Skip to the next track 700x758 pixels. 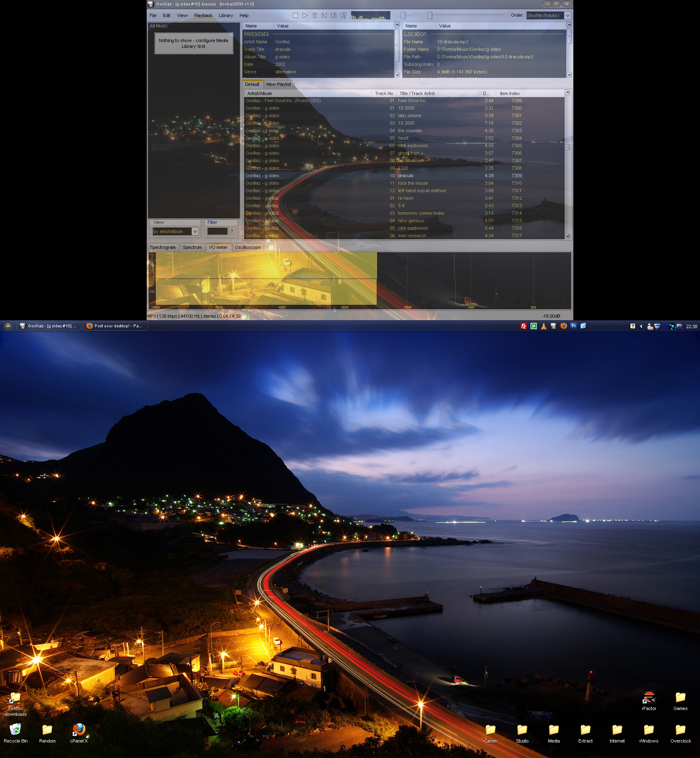point(334,15)
